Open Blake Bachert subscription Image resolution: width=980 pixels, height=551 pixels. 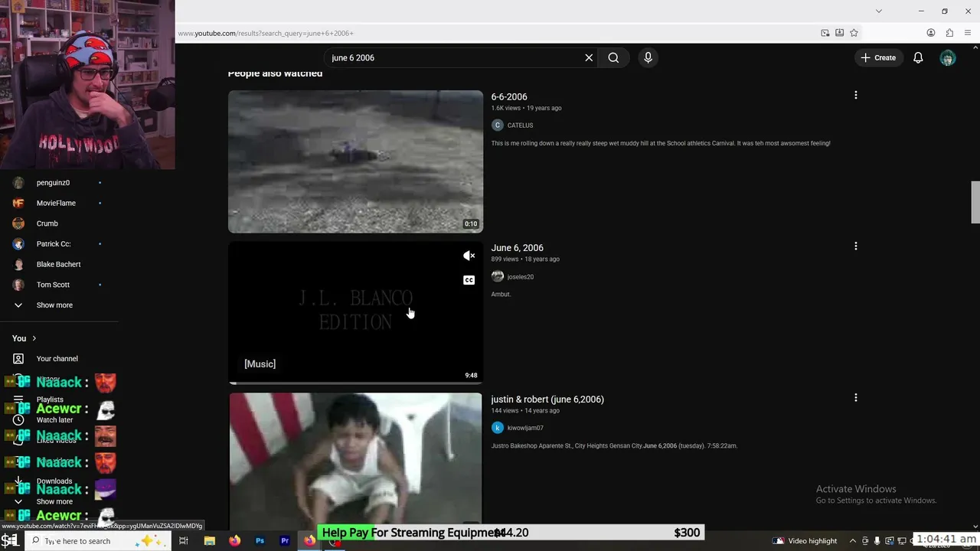point(58,264)
